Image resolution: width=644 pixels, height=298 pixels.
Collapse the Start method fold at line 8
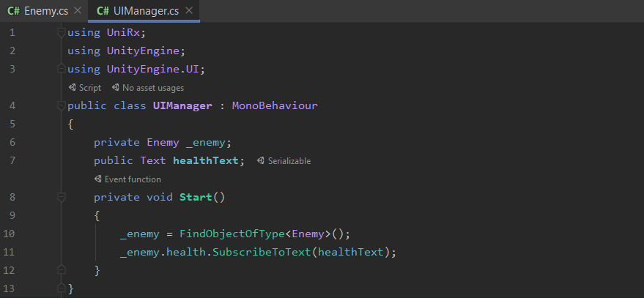(62, 198)
